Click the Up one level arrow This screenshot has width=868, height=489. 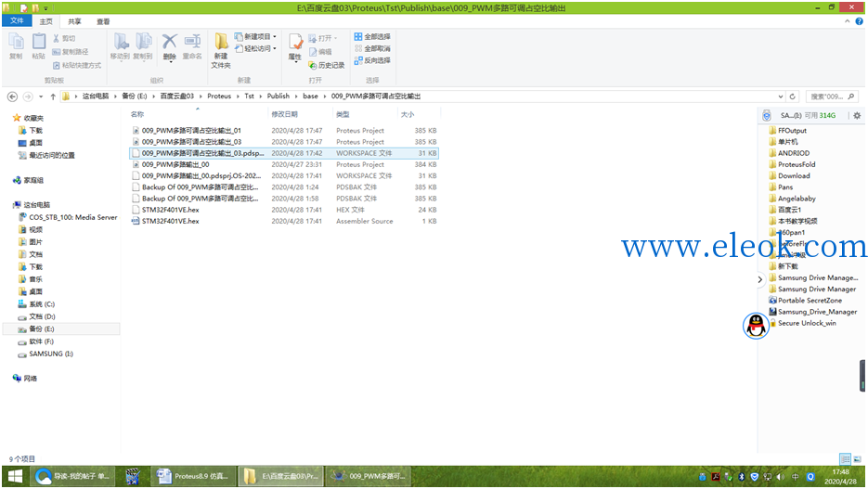pyautogui.click(x=53, y=97)
